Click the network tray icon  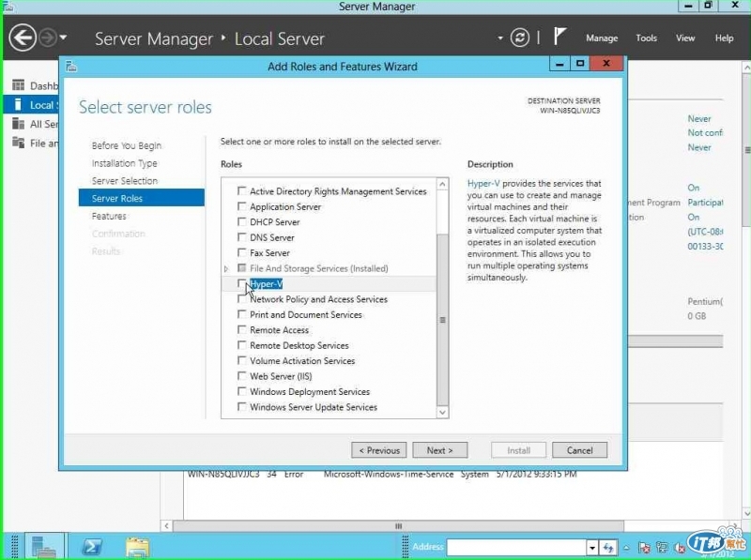(x=662, y=548)
